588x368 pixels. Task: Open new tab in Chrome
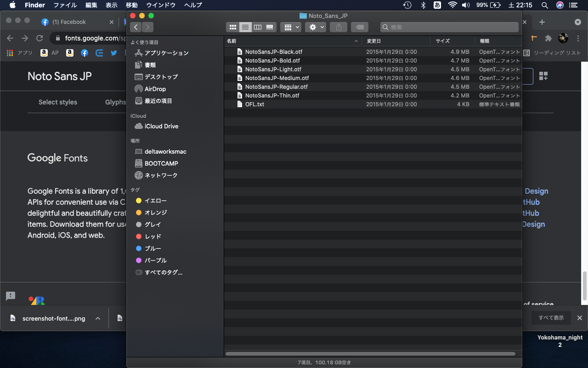[542, 22]
